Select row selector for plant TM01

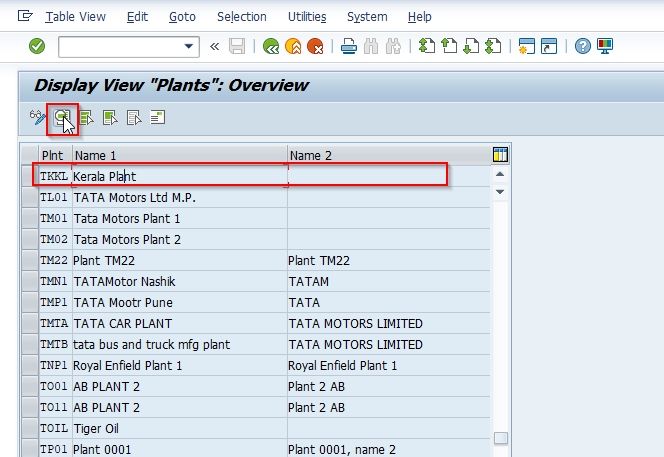click(x=30, y=218)
